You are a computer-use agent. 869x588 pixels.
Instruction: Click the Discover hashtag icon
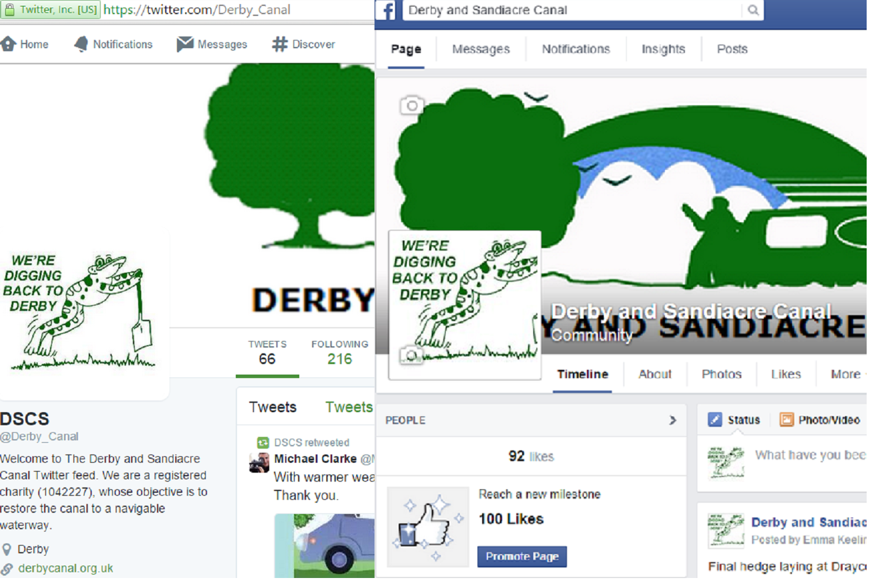(x=280, y=44)
